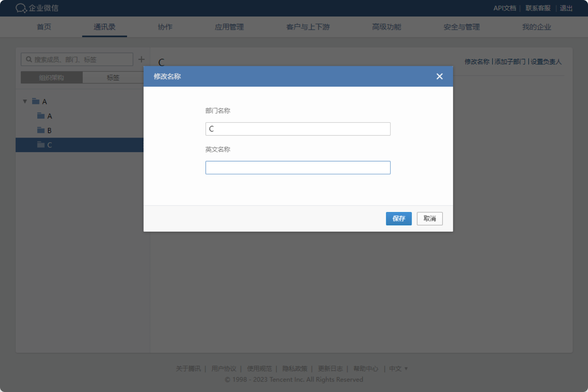Open the API文档 link

point(505,8)
